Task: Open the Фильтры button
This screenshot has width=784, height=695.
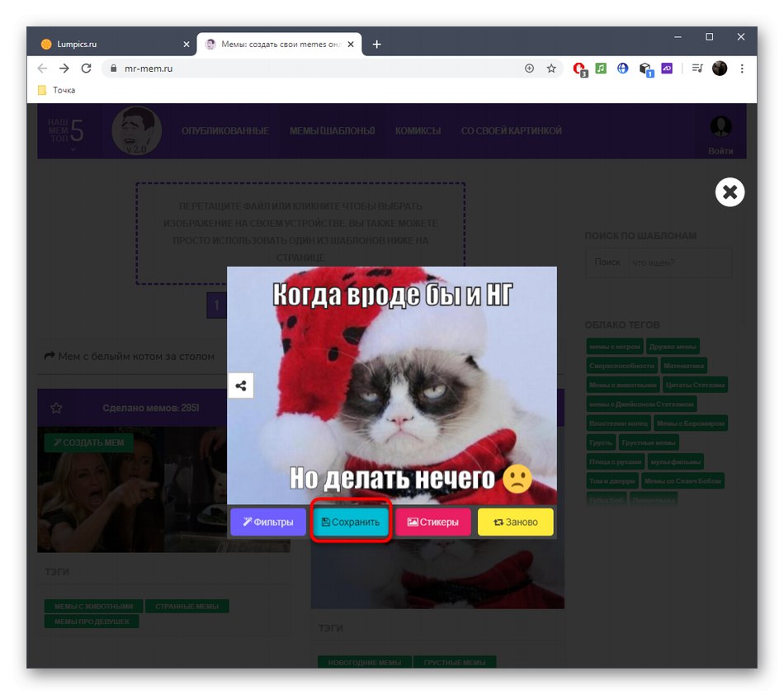Action: point(268,522)
